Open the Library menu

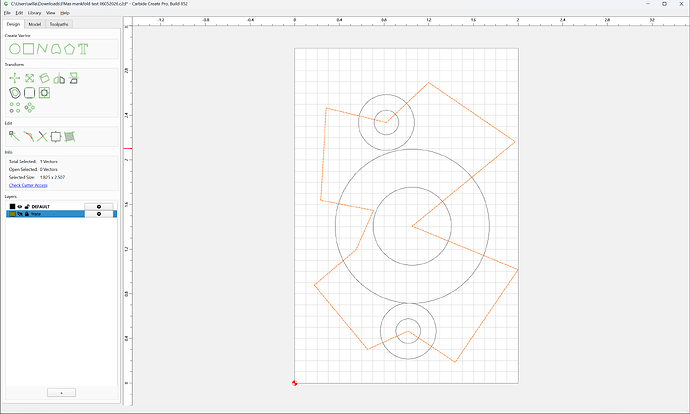tap(34, 13)
